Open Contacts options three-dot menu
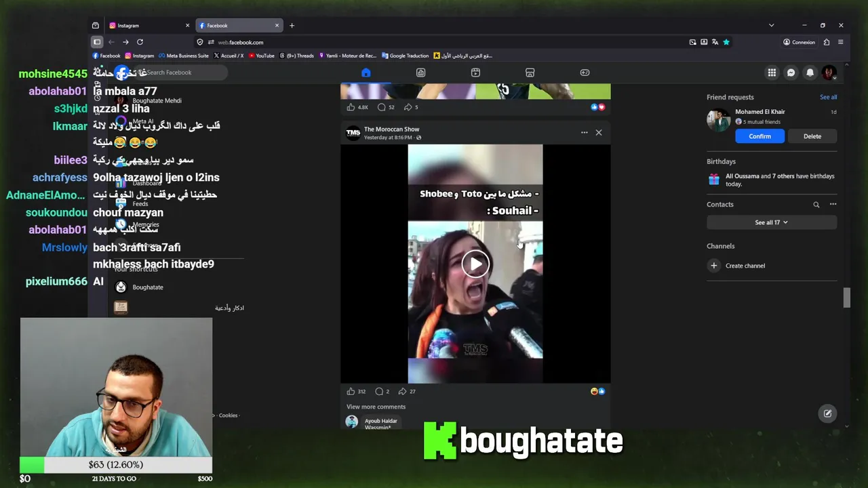868x488 pixels. (833, 205)
